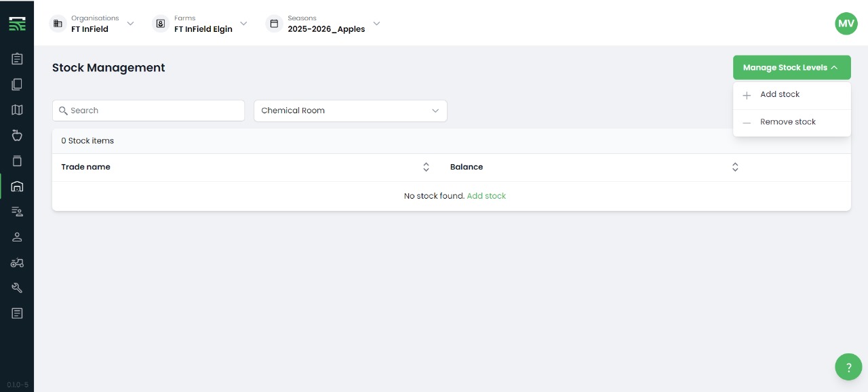Select the warehouse stock sidebar icon
The height and width of the screenshot is (392, 868).
[17, 187]
